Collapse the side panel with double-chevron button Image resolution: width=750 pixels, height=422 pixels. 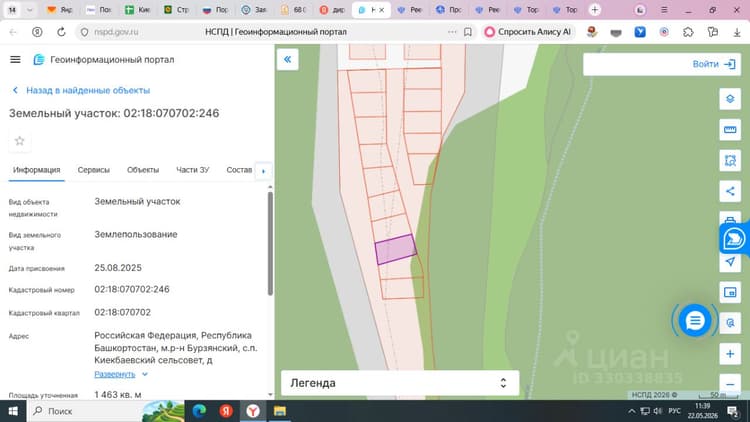(x=287, y=59)
